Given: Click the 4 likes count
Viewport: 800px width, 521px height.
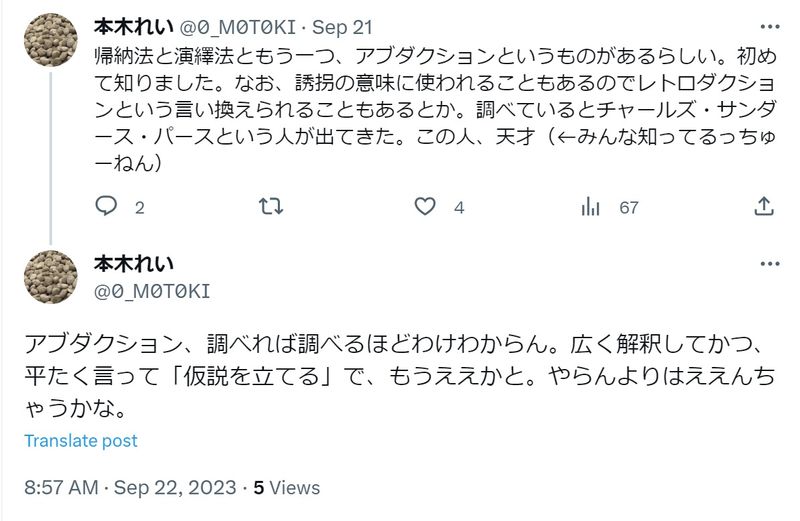Looking at the screenshot, I should [459, 207].
